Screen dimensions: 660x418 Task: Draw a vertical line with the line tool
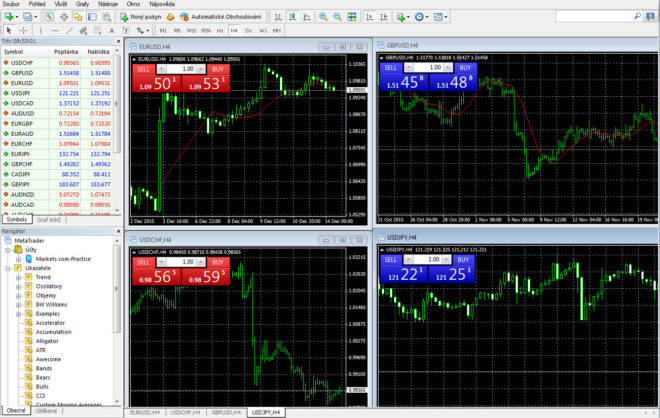[40, 30]
